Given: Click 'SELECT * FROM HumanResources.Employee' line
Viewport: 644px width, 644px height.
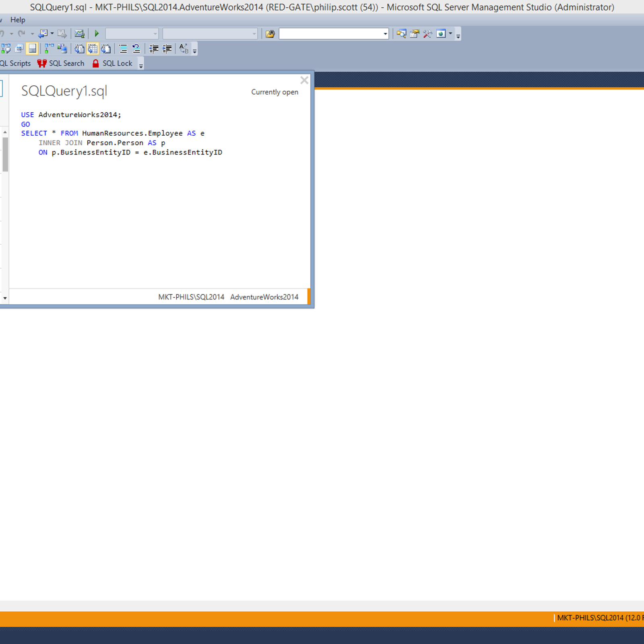Looking at the screenshot, I should pyautogui.click(x=113, y=133).
